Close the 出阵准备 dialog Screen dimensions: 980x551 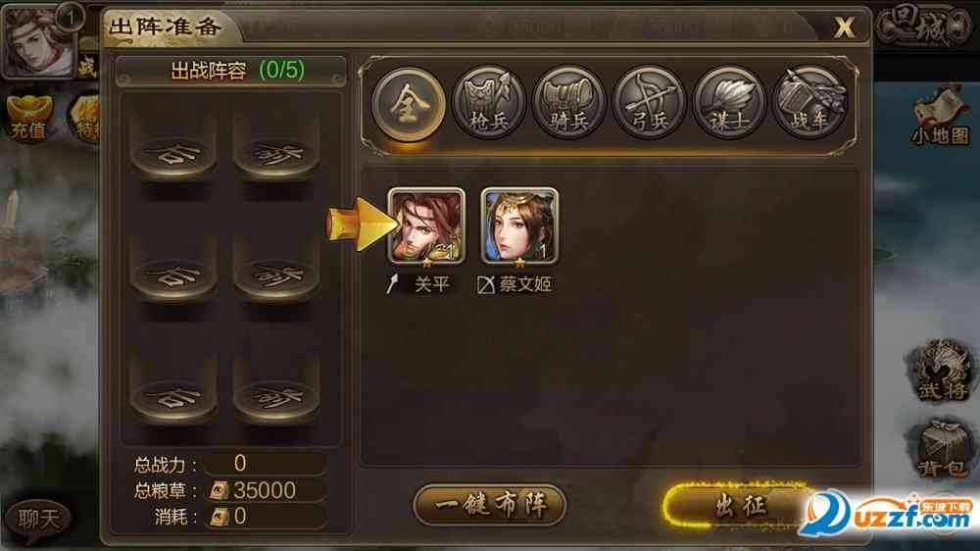pyautogui.click(x=845, y=26)
